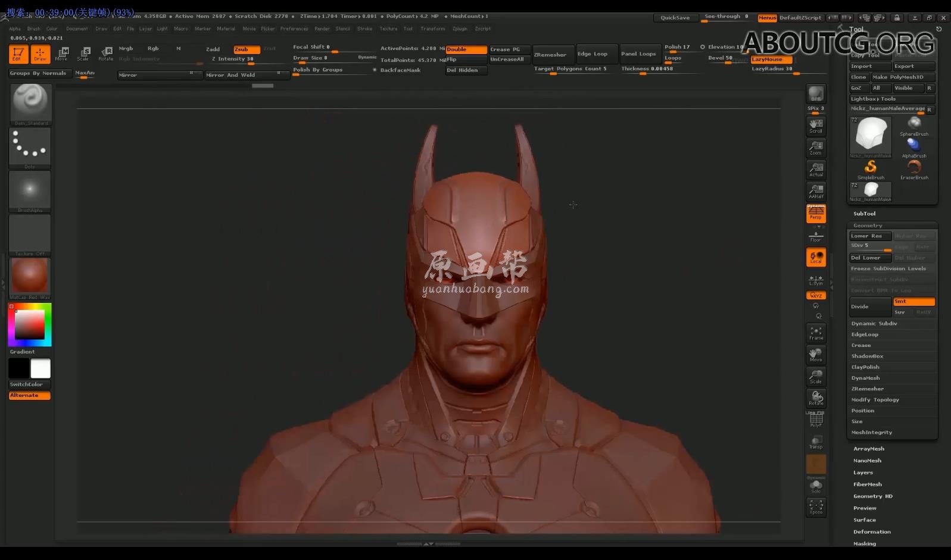Open the Material menu

point(226,29)
